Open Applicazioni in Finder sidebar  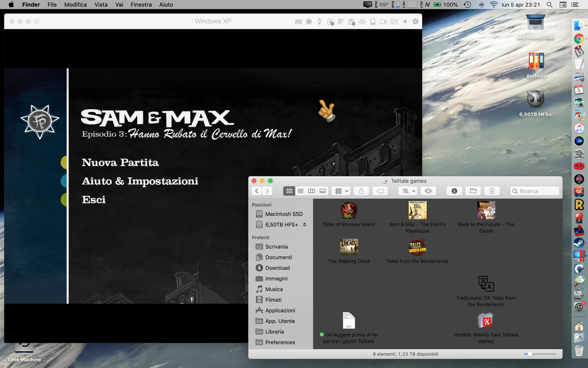(x=281, y=310)
